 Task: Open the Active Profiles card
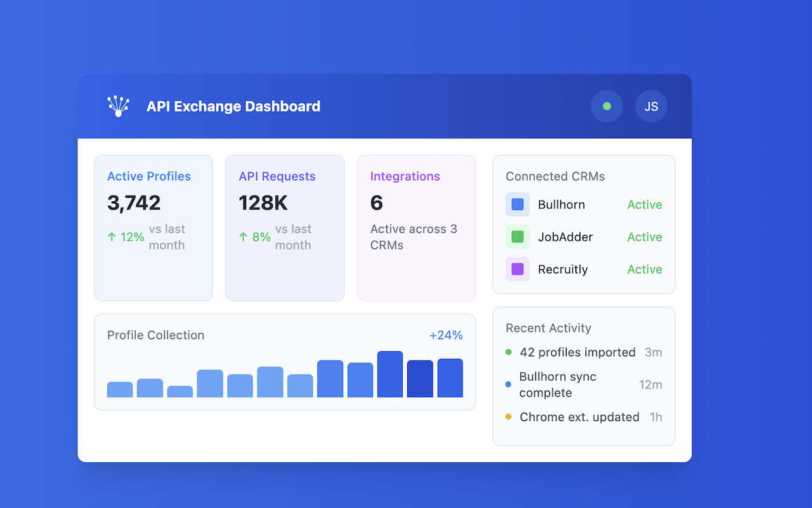tap(154, 228)
